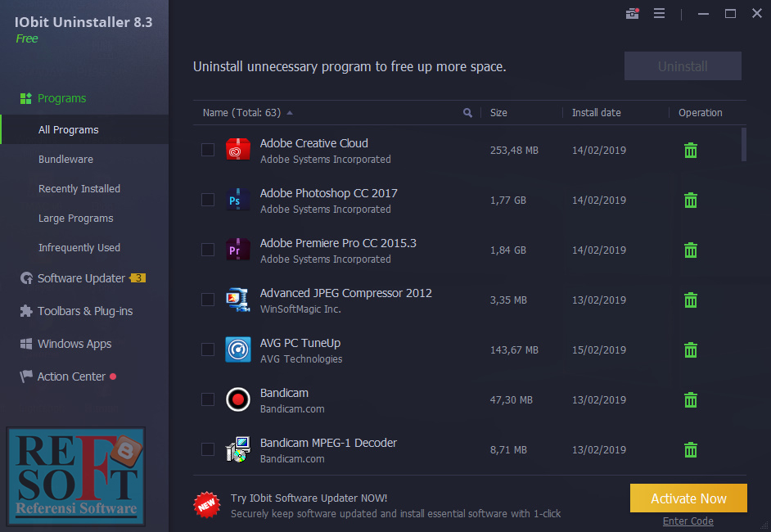Image resolution: width=771 pixels, height=532 pixels.
Task: Toggle Name column sort arrow
Action: [290, 113]
